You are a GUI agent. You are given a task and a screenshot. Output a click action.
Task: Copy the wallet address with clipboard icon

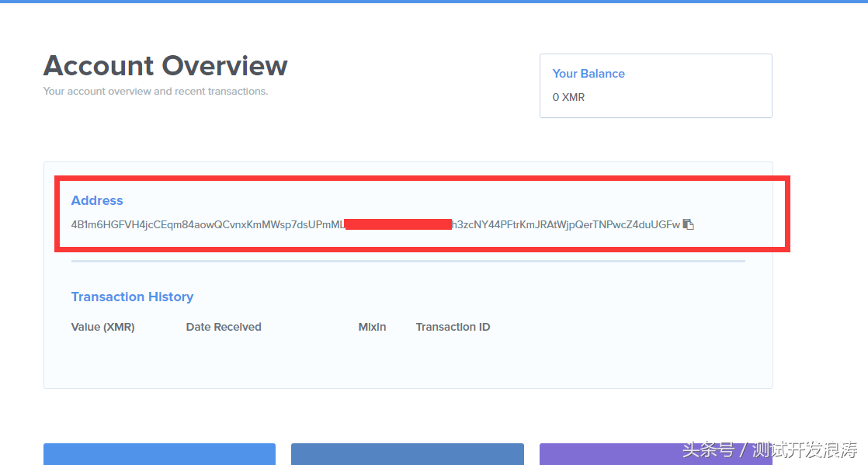(x=688, y=224)
